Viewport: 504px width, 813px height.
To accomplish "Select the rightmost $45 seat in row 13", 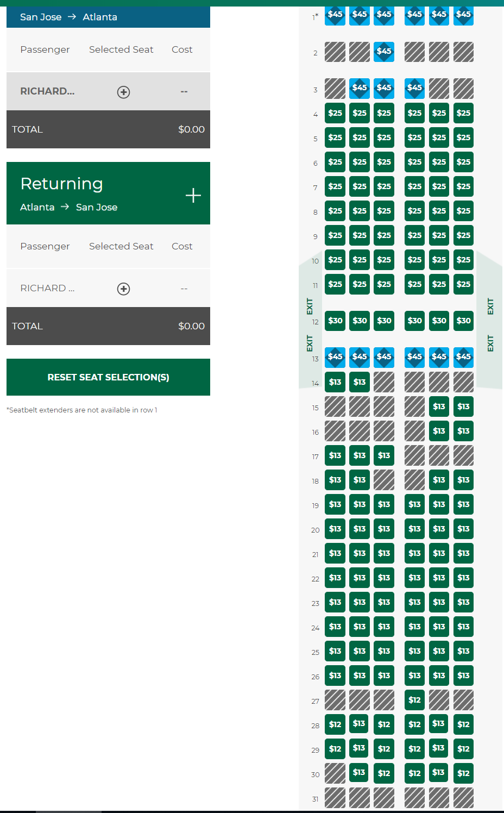I will coord(463,357).
